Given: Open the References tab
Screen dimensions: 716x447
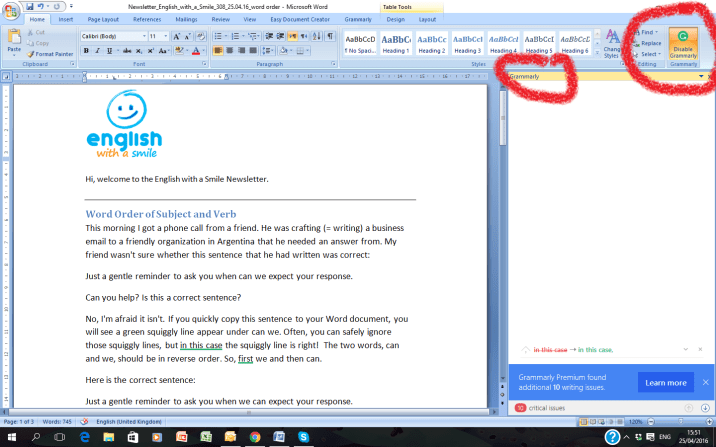Looking at the screenshot, I should point(147,19).
